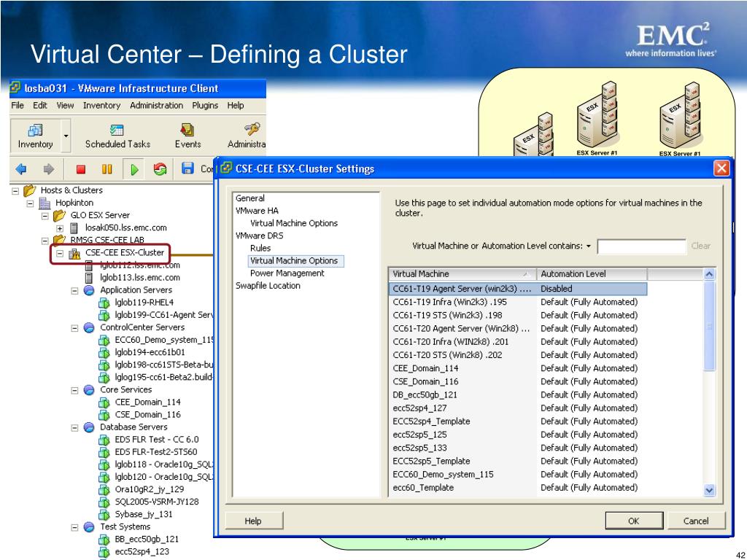This screenshot has width=747, height=560.
Task: Open the View menu
Action: coord(65,105)
